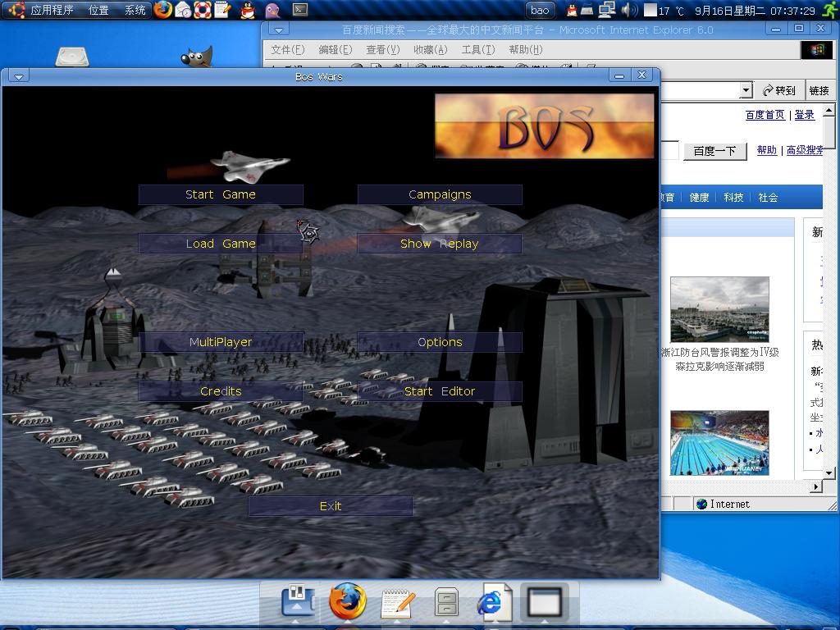Image resolution: width=840 pixels, height=630 pixels.
Task: Click the Windows flag logo in Internet Explorer
Action: (817, 50)
